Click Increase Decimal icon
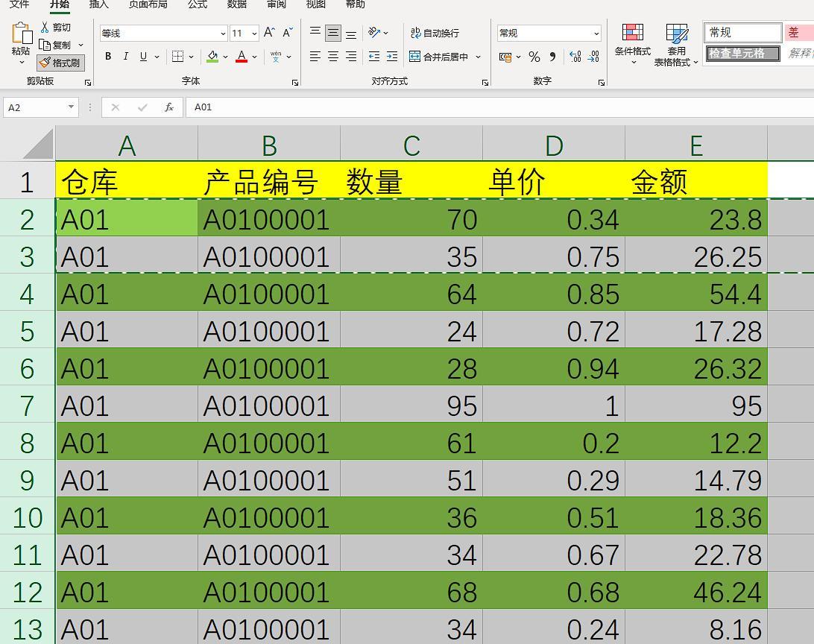814x644 pixels. click(575, 57)
